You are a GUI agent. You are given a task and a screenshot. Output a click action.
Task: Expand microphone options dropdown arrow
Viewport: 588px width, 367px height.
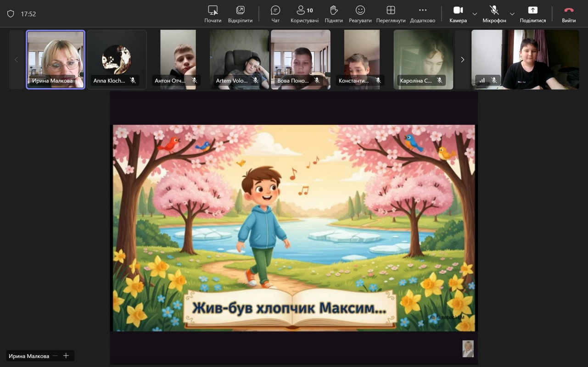pos(512,14)
